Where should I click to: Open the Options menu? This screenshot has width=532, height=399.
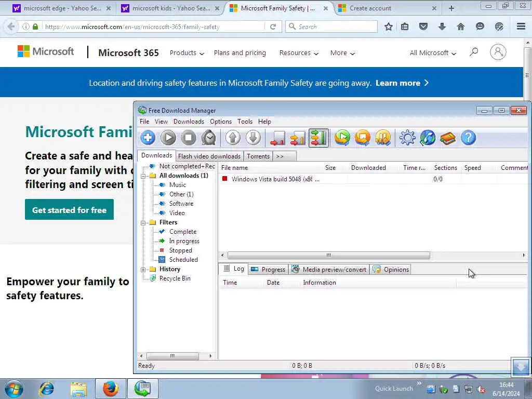click(x=220, y=122)
